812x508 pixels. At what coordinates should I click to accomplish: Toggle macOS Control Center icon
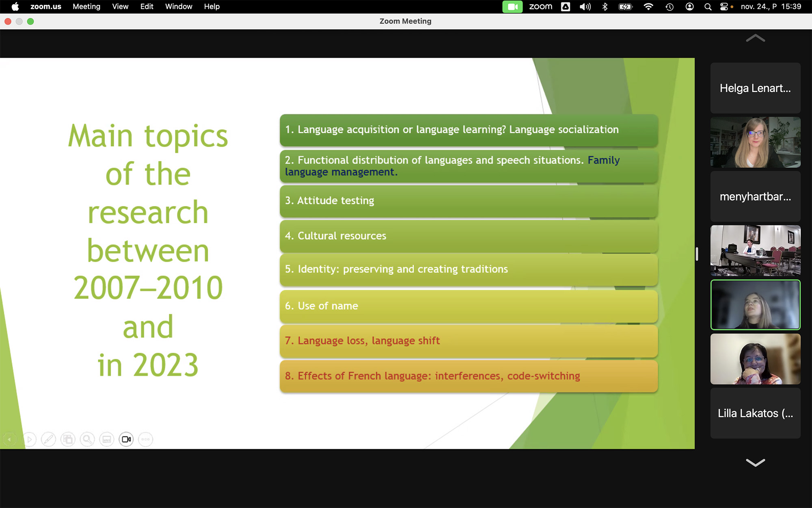(x=724, y=7)
